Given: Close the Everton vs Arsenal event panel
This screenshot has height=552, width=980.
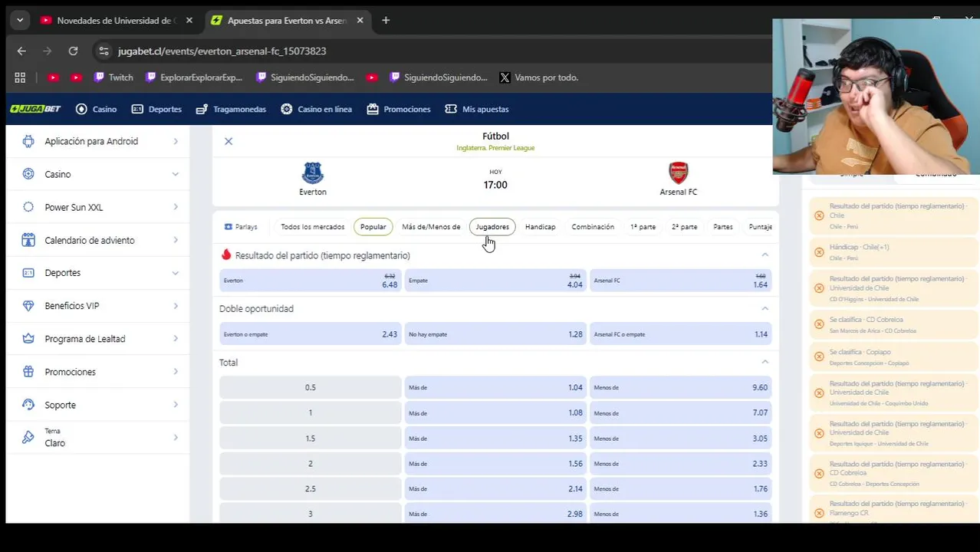Looking at the screenshot, I should click(x=228, y=141).
